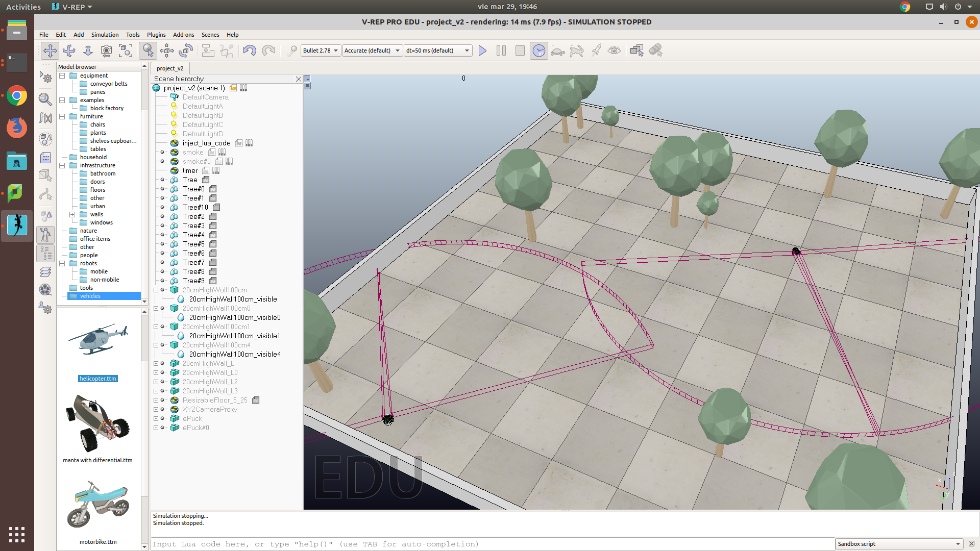Toggle the visualization eye icon in toolbar
Image resolution: width=980 pixels, height=551 pixels.
point(614,51)
